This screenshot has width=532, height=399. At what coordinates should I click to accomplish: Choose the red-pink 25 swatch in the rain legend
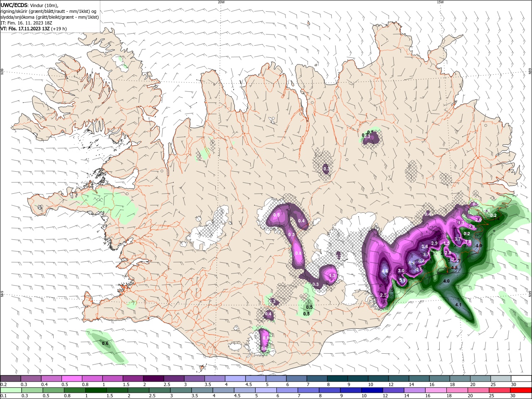500,390
